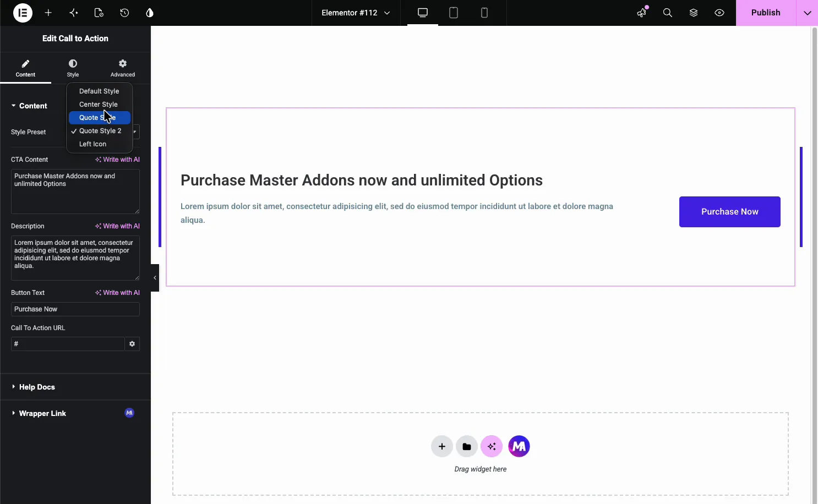The image size is (818, 504).
Task: Collapse the Content section
Action: click(x=30, y=106)
